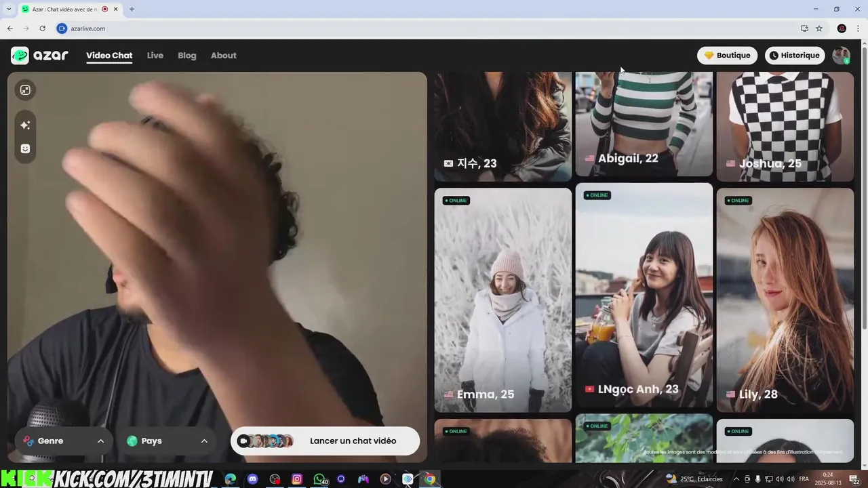Open Emma, 25 profile card
The height and width of the screenshot is (488, 868).
tap(503, 300)
